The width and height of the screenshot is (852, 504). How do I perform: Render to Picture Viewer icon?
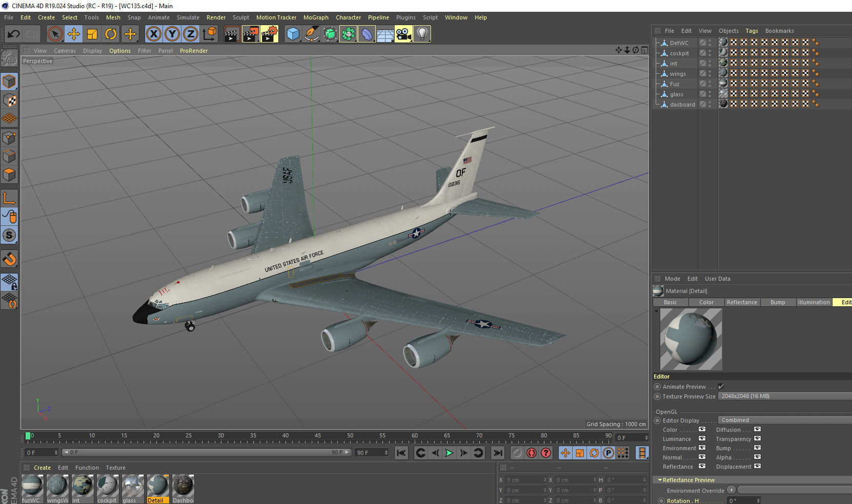click(x=251, y=34)
